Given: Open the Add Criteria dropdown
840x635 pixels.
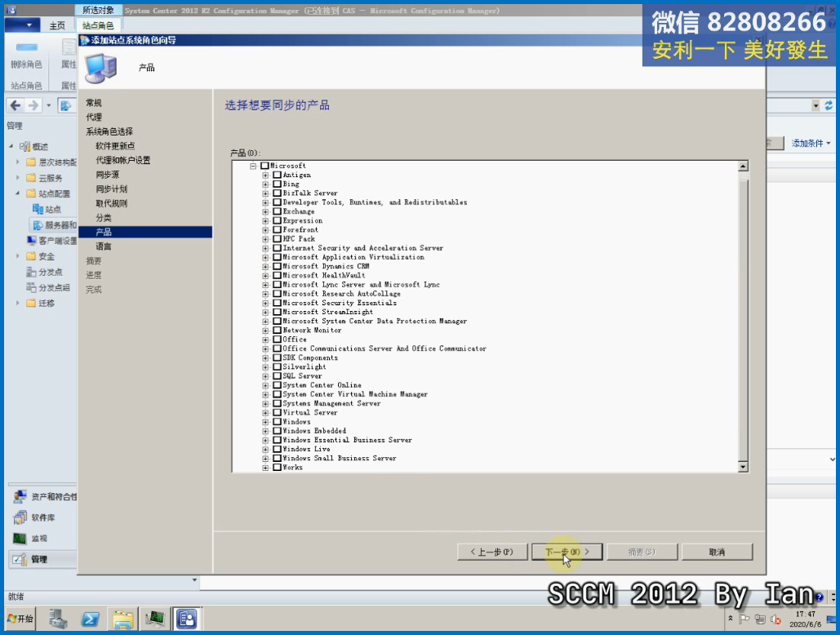Looking at the screenshot, I should click(x=811, y=143).
